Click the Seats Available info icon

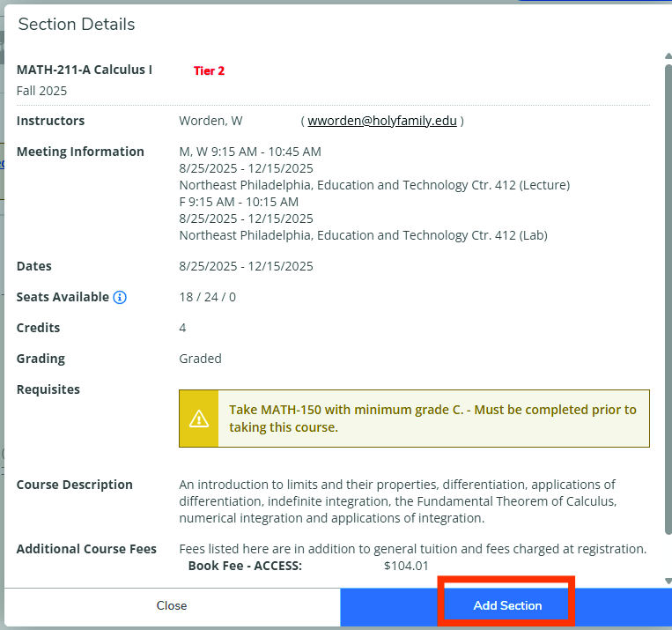[120, 297]
